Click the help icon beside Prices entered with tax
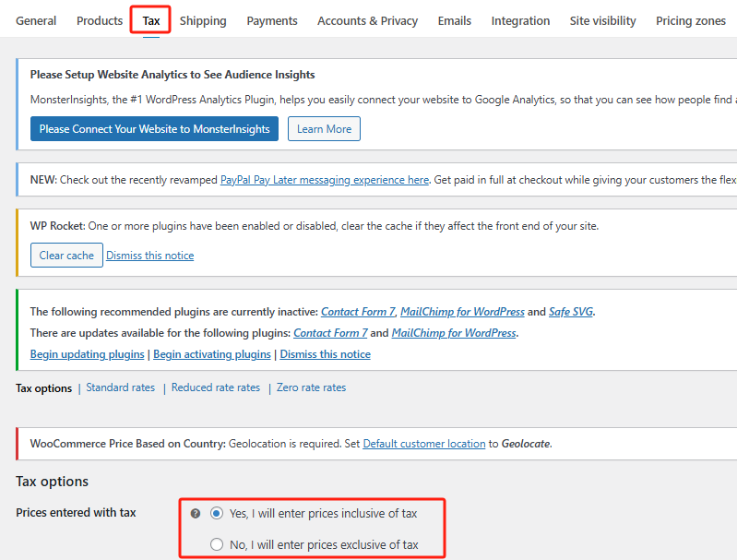 pos(196,513)
